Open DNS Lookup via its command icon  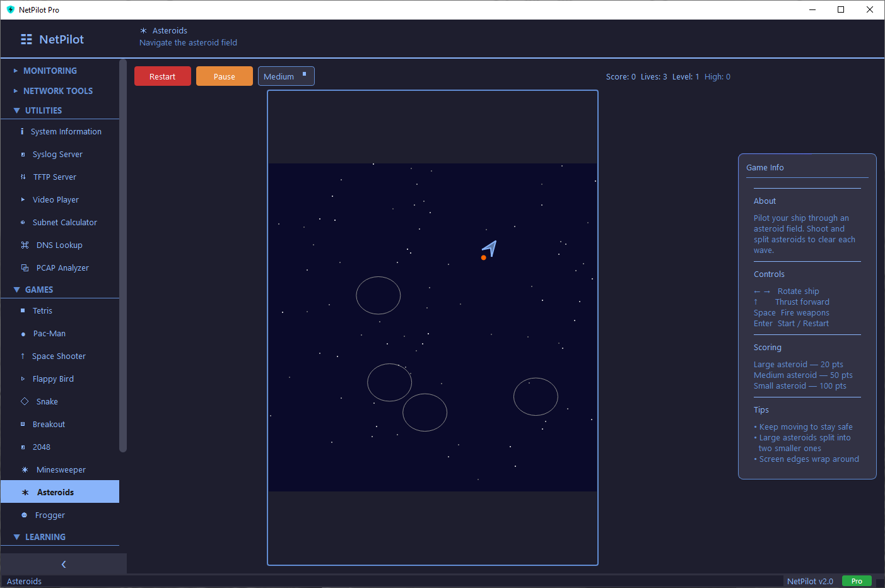click(23, 245)
